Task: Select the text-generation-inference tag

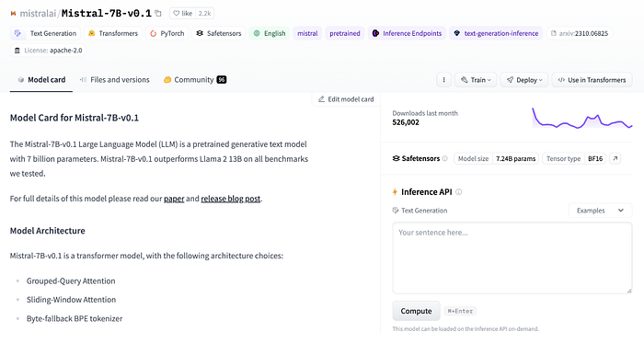Action: tap(496, 33)
